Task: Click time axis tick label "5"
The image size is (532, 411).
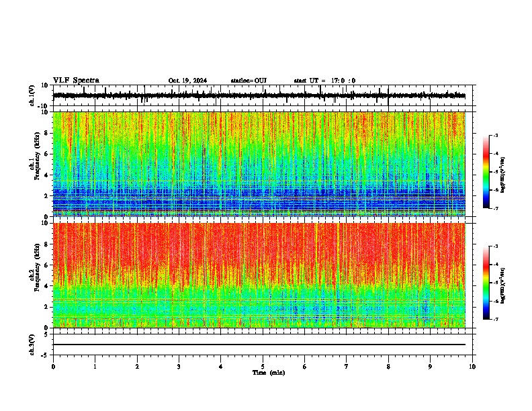Action: click(263, 367)
